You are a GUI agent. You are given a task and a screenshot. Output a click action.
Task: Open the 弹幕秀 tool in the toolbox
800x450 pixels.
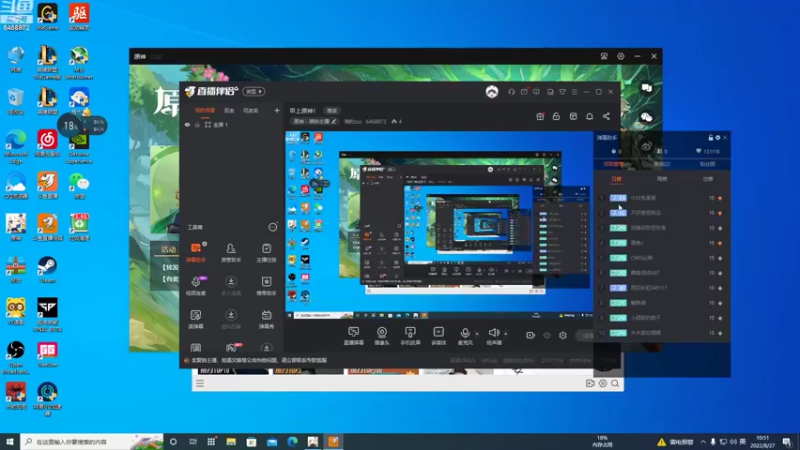(x=266, y=319)
